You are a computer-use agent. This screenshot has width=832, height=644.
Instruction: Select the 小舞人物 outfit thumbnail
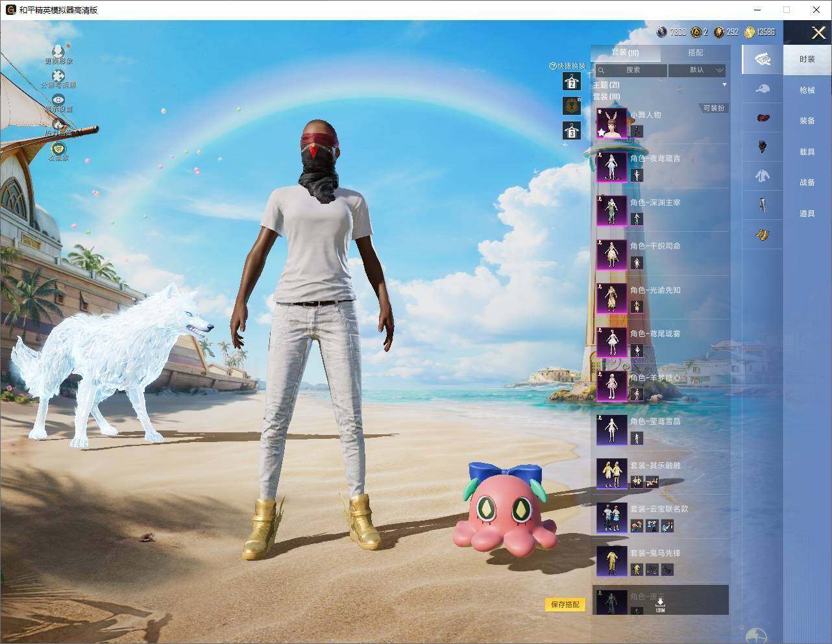(x=611, y=123)
